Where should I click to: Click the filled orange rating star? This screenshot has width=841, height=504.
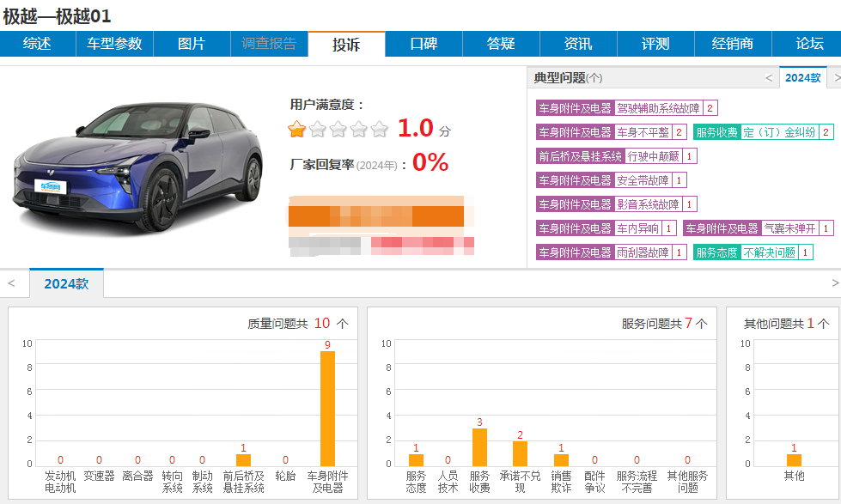[296, 129]
